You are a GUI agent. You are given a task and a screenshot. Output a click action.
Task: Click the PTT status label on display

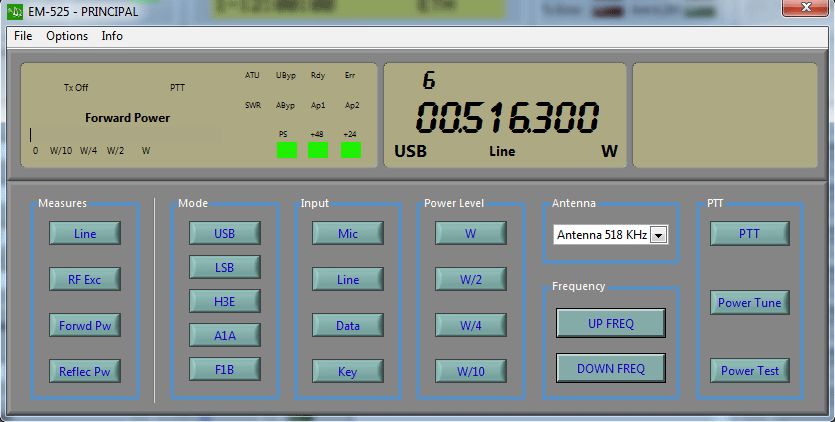pyautogui.click(x=177, y=87)
